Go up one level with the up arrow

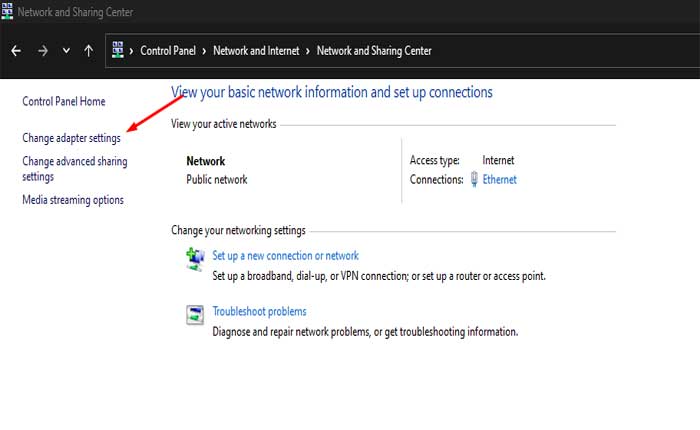89,50
